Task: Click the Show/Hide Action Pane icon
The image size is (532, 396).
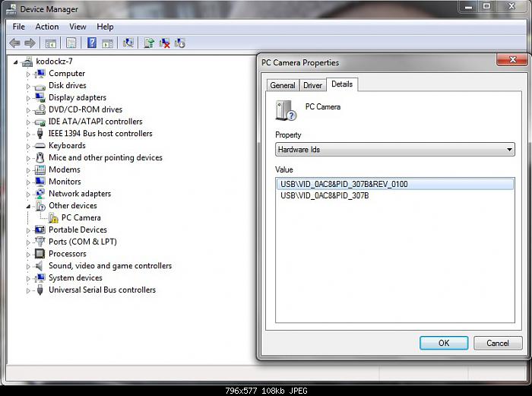Action: 108,43
